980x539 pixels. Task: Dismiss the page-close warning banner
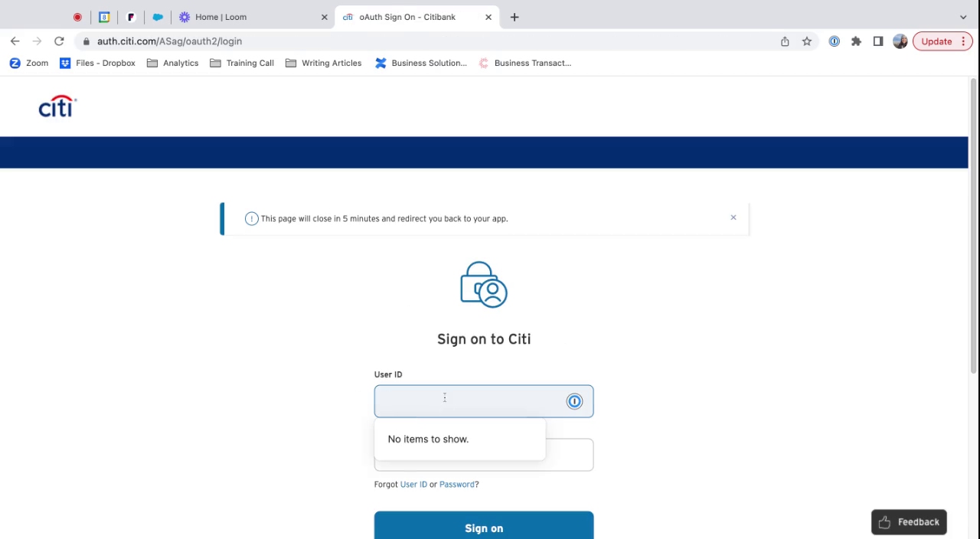pos(733,217)
